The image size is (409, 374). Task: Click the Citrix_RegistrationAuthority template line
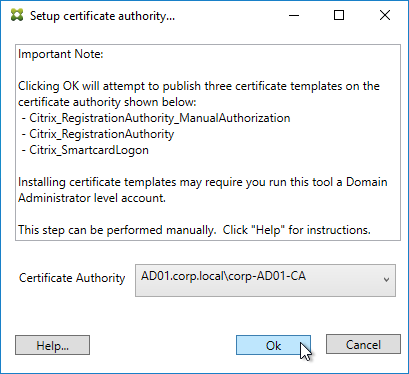(98, 134)
